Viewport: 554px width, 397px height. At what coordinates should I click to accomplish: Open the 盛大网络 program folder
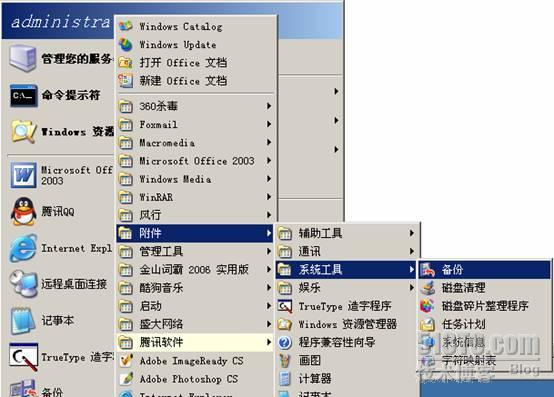tap(195, 324)
